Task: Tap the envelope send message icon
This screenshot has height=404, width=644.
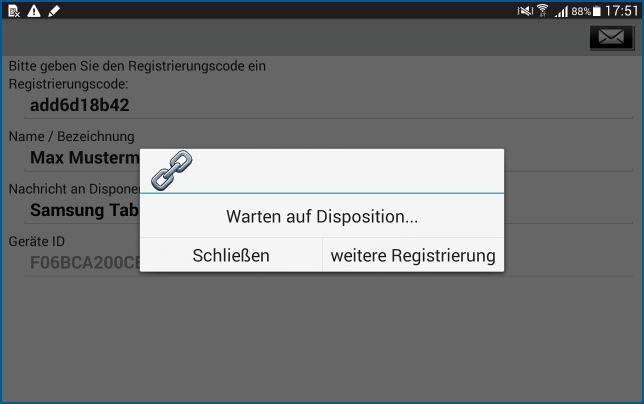Action: coord(610,38)
